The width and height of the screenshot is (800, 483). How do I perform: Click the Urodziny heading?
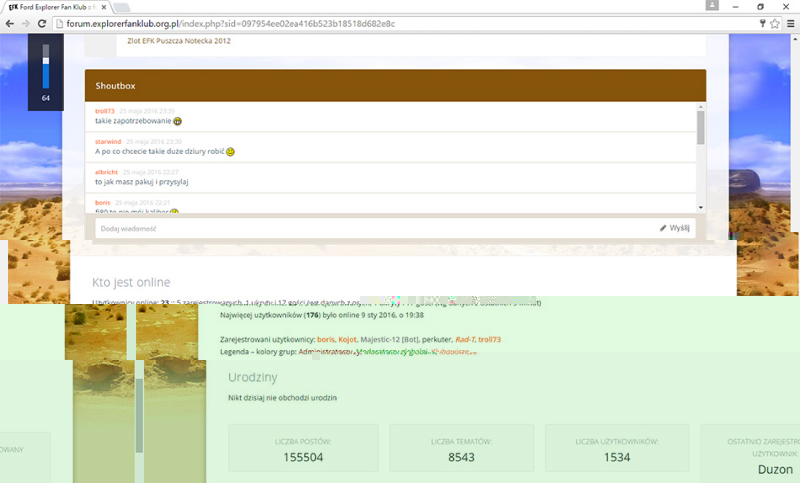[253, 378]
